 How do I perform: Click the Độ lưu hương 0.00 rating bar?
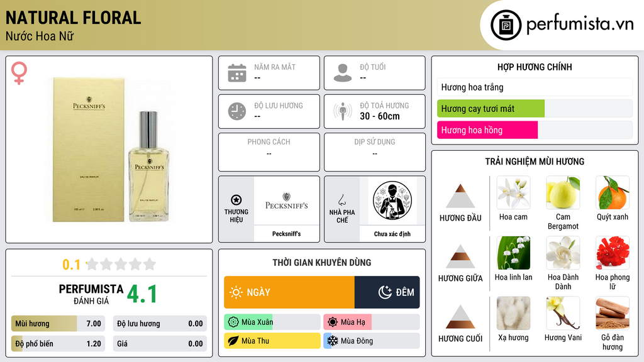160,324
